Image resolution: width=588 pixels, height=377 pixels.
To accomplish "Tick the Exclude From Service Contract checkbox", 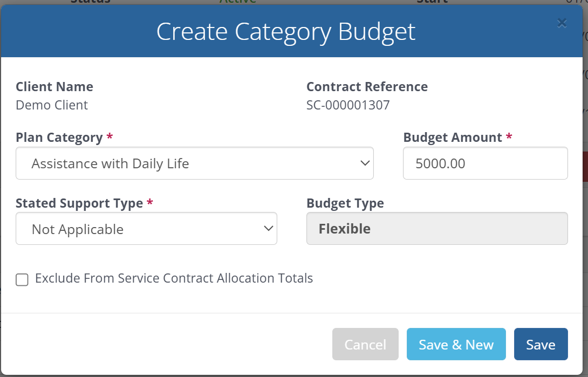I will [22, 279].
